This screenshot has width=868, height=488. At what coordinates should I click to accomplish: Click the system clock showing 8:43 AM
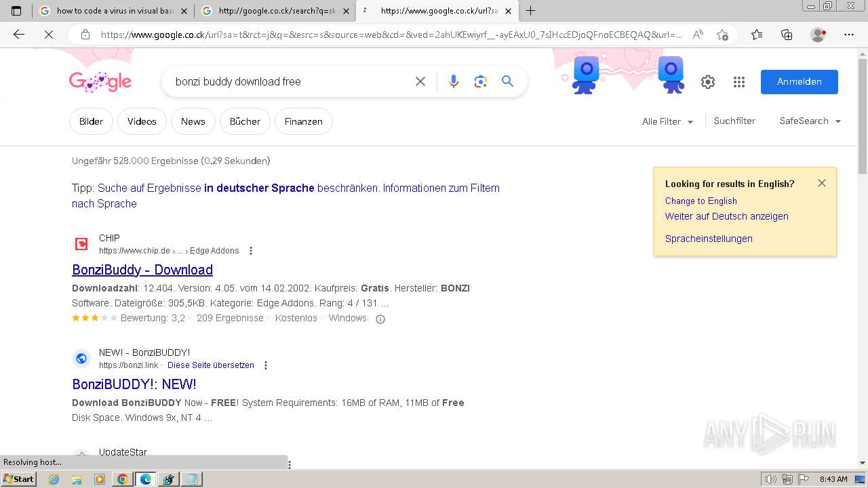tap(833, 479)
